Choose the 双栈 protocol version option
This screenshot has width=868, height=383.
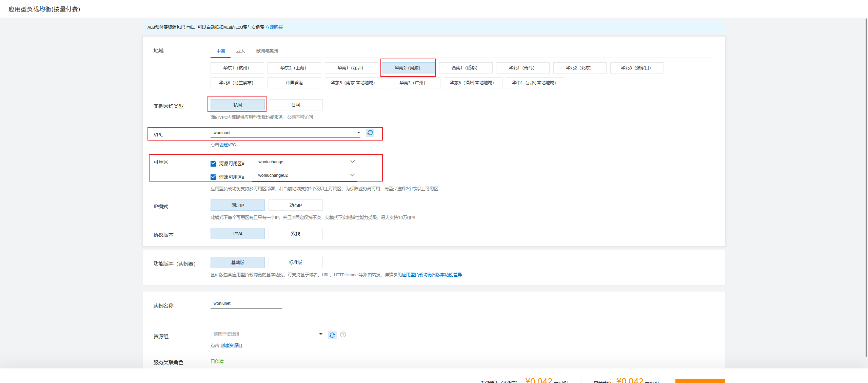(295, 234)
